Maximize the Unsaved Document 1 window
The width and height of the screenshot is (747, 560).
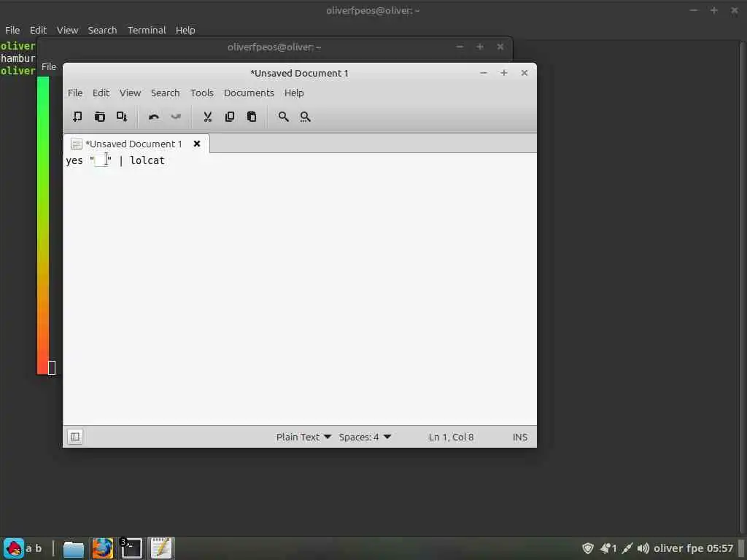503,73
